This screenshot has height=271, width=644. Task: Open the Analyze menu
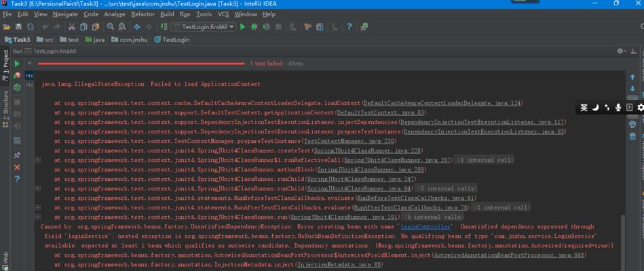click(114, 14)
